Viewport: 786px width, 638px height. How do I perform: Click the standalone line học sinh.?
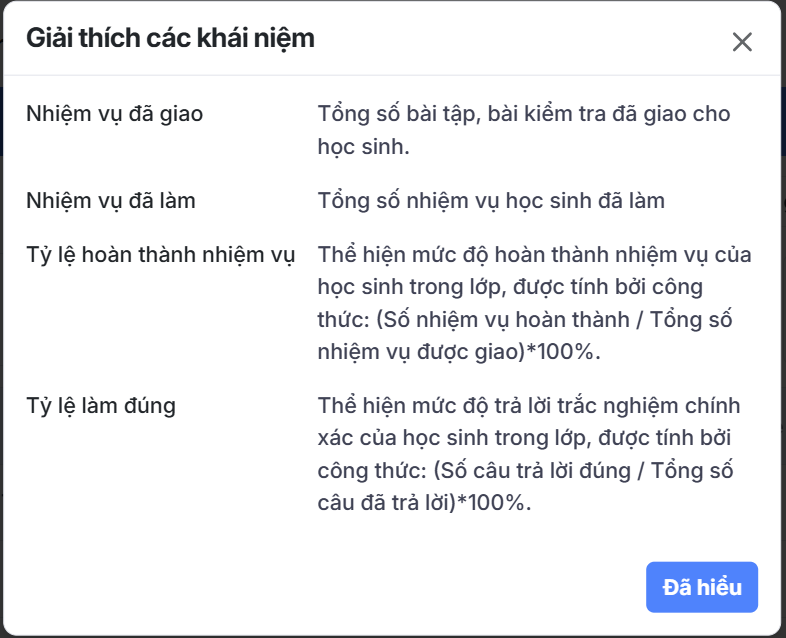(363, 147)
